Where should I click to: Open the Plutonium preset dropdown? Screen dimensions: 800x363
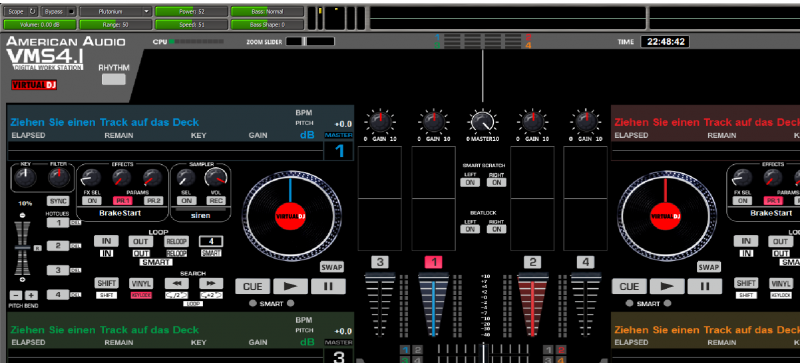coord(115,11)
